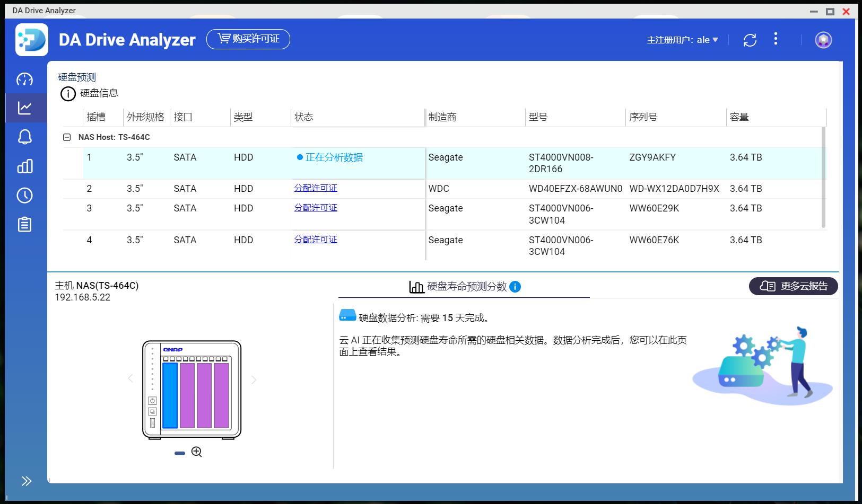This screenshot has height=504, width=862.
Task: Select the drive prediction line-chart sidebar icon
Action: pos(25,108)
